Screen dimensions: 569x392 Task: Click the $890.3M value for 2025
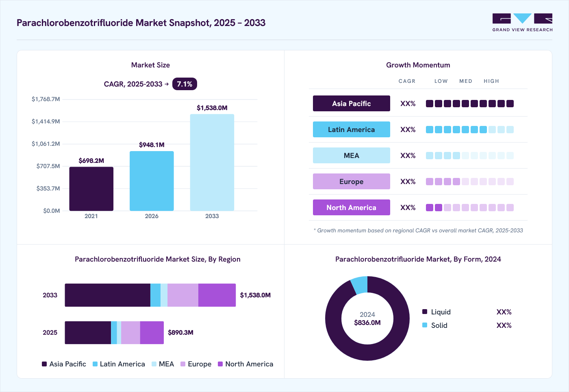click(x=180, y=333)
